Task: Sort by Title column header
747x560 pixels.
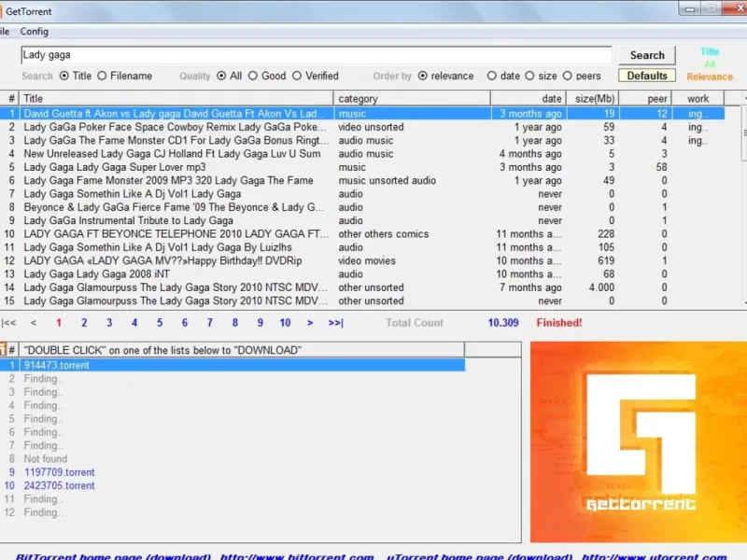Action: (176, 99)
